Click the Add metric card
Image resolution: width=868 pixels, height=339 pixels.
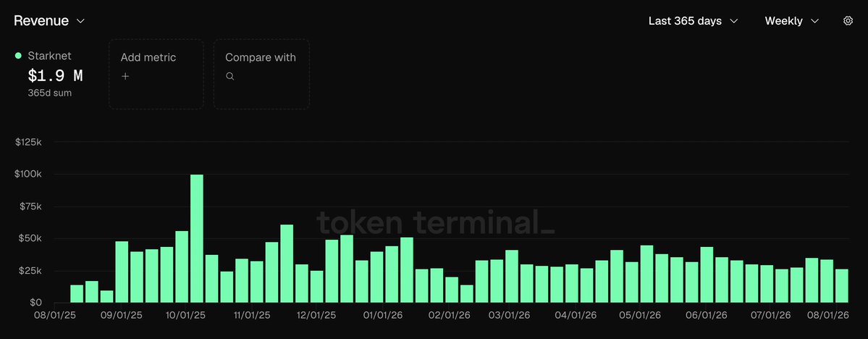pos(156,74)
